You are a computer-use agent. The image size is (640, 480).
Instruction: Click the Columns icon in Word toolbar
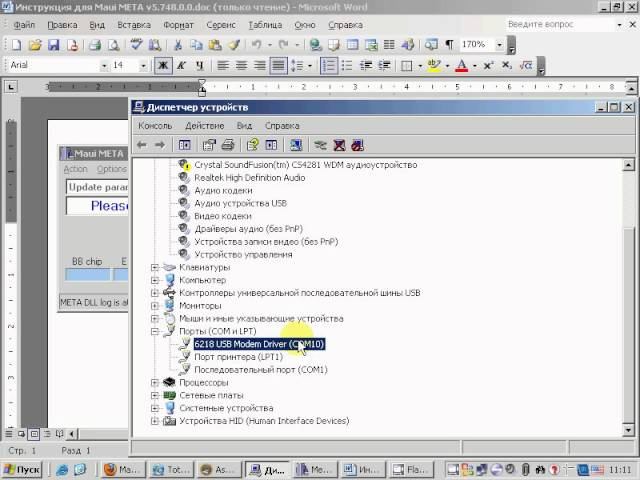(389, 44)
